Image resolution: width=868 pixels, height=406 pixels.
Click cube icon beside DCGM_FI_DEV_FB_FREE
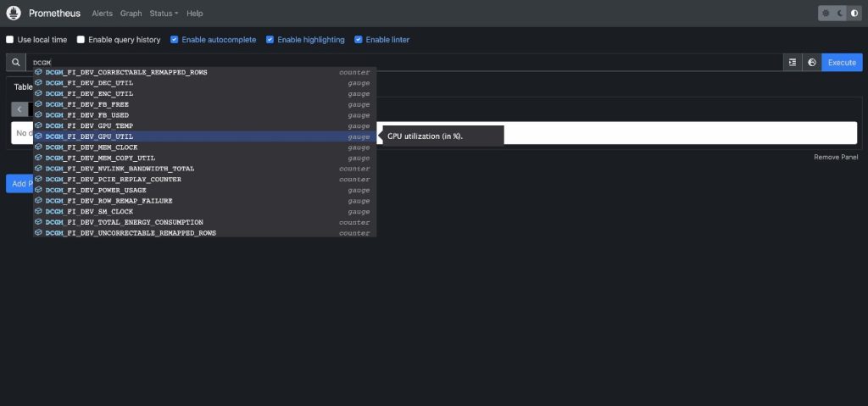point(38,104)
